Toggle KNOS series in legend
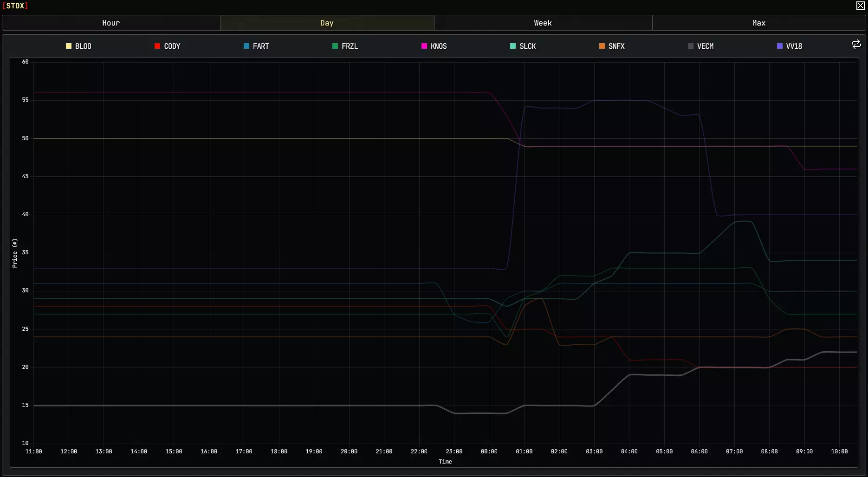Screen dimensions: 868x477 [434, 46]
